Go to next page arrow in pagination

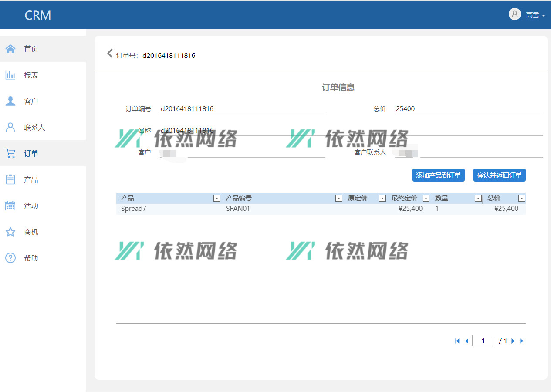click(x=513, y=341)
